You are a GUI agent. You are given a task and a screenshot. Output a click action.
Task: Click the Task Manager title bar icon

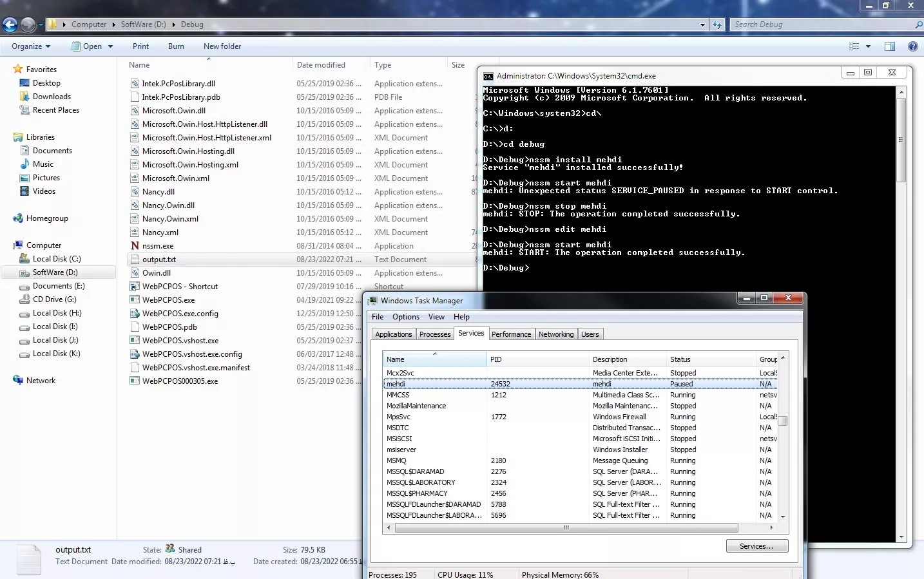pyautogui.click(x=372, y=301)
